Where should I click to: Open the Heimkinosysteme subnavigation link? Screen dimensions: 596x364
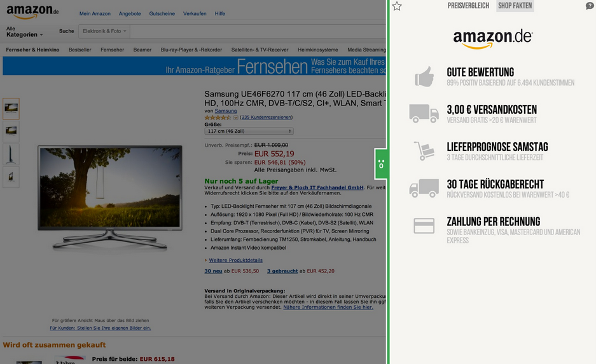318,50
